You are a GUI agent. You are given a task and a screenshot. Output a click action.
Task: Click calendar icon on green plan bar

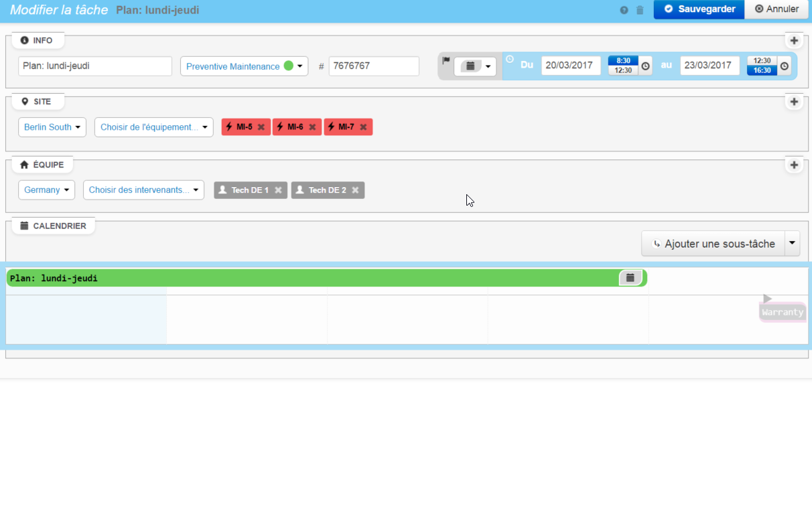[630, 277]
